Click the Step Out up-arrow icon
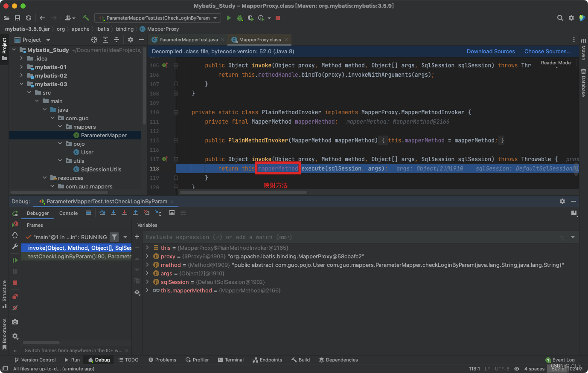Image resolution: width=588 pixels, height=373 pixels. point(136,213)
